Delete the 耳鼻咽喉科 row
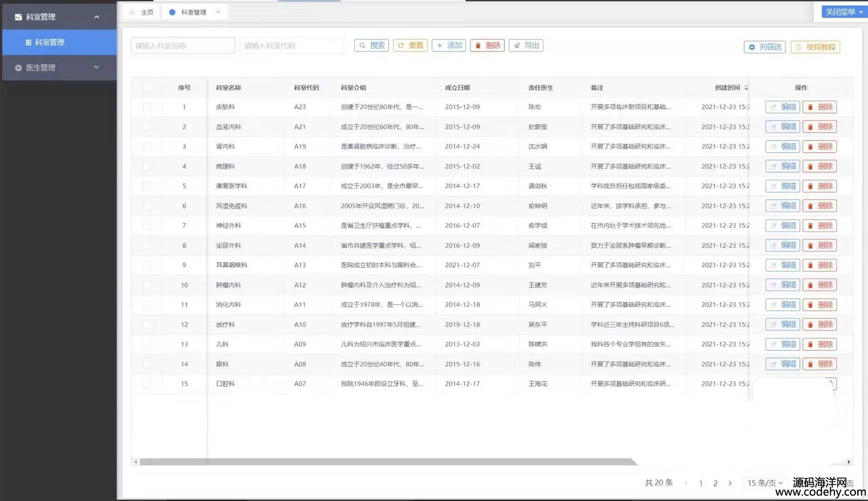This screenshot has height=501, width=868. (820, 265)
